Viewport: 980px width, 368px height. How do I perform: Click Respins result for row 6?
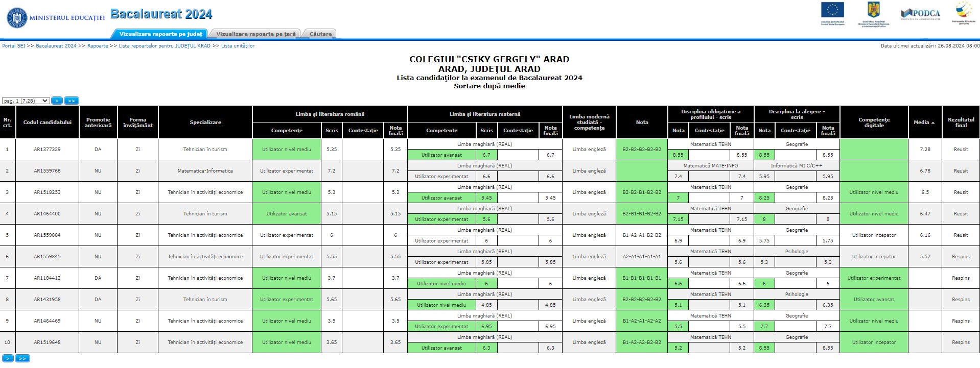pyautogui.click(x=961, y=257)
